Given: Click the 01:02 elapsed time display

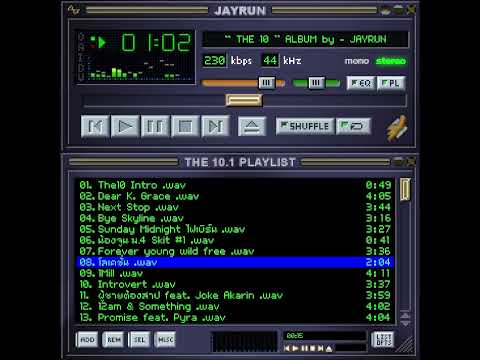Looking at the screenshot, I should click(x=156, y=43).
